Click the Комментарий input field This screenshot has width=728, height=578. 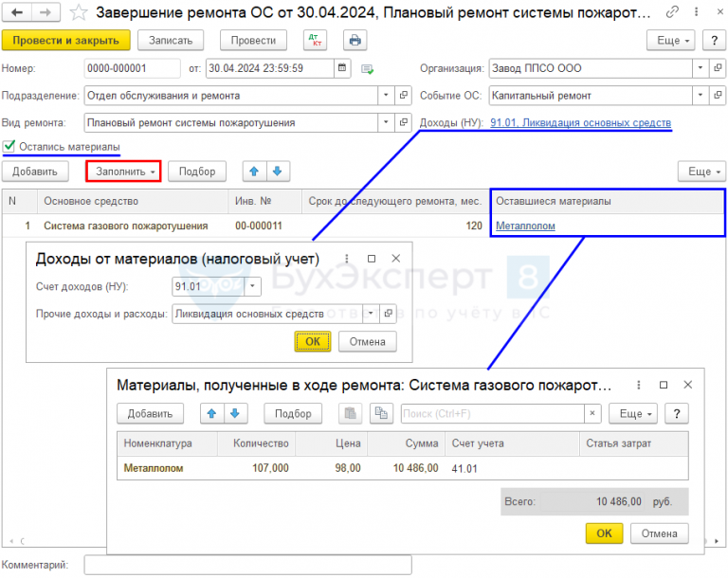coord(248,565)
